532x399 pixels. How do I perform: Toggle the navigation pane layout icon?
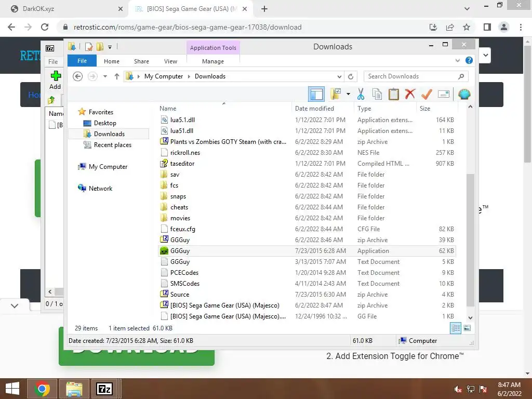[x=316, y=94]
